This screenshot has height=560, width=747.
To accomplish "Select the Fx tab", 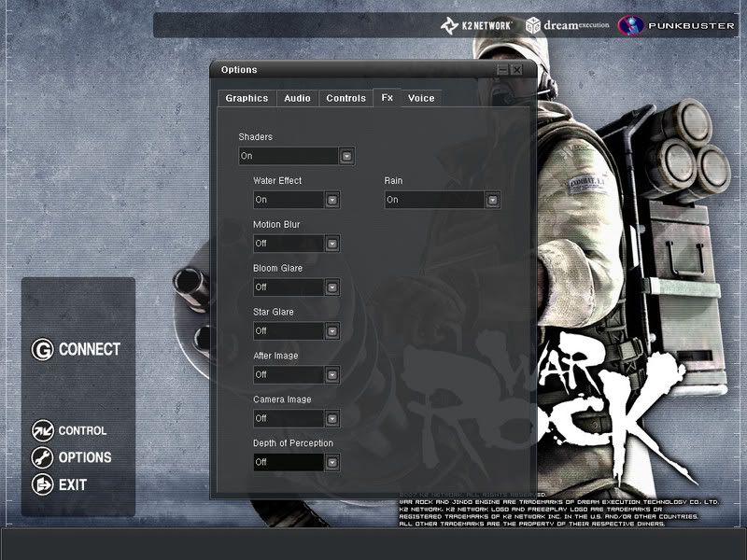I will [387, 98].
